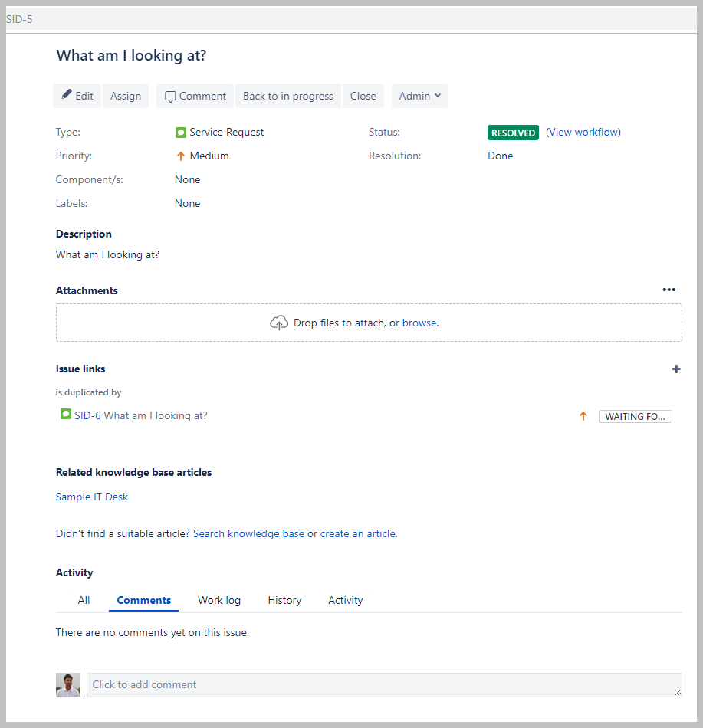Image resolution: width=703 pixels, height=728 pixels.
Task: Click the Description text 'What am I looking at?'
Action: click(107, 255)
